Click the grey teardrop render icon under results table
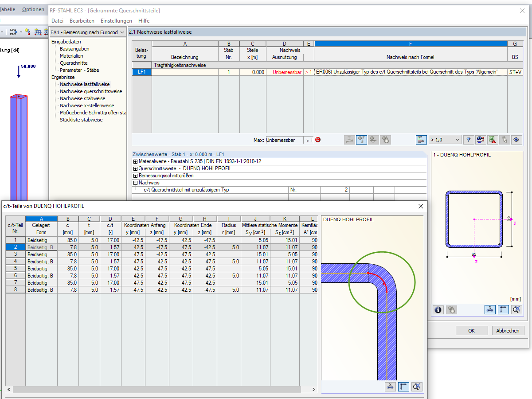The height and width of the screenshot is (399, 532). click(386, 140)
